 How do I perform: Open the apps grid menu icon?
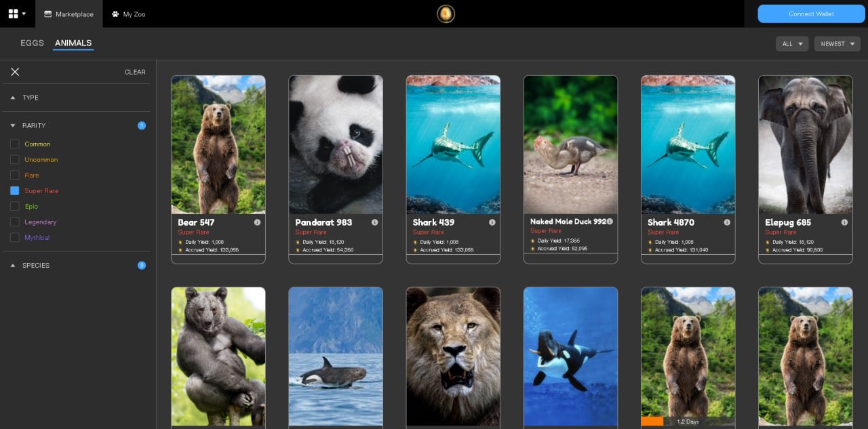point(13,14)
